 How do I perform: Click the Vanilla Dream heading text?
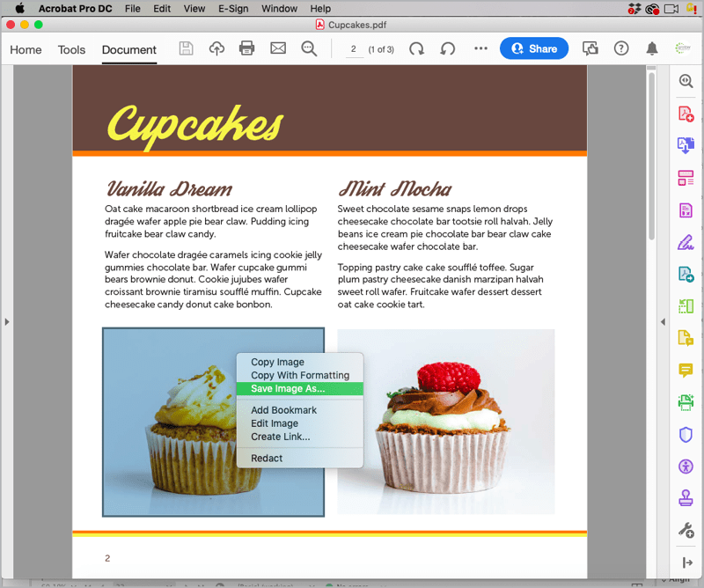point(169,189)
